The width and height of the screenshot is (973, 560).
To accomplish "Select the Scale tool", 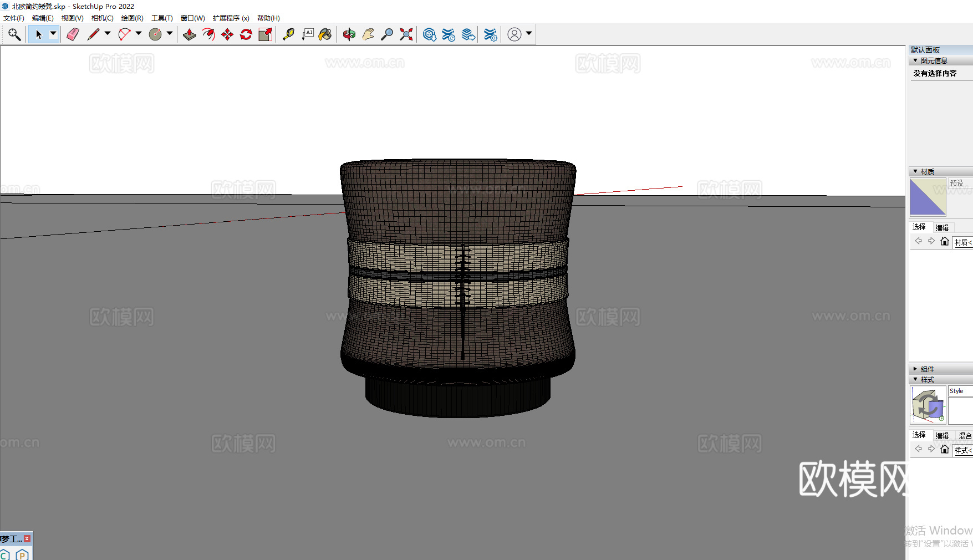I will click(266, 34).
